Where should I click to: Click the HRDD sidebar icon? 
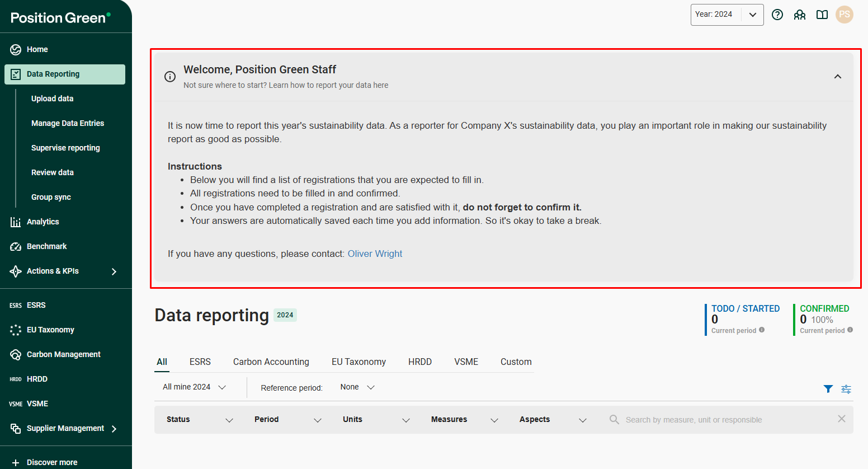tap(16, 379)
